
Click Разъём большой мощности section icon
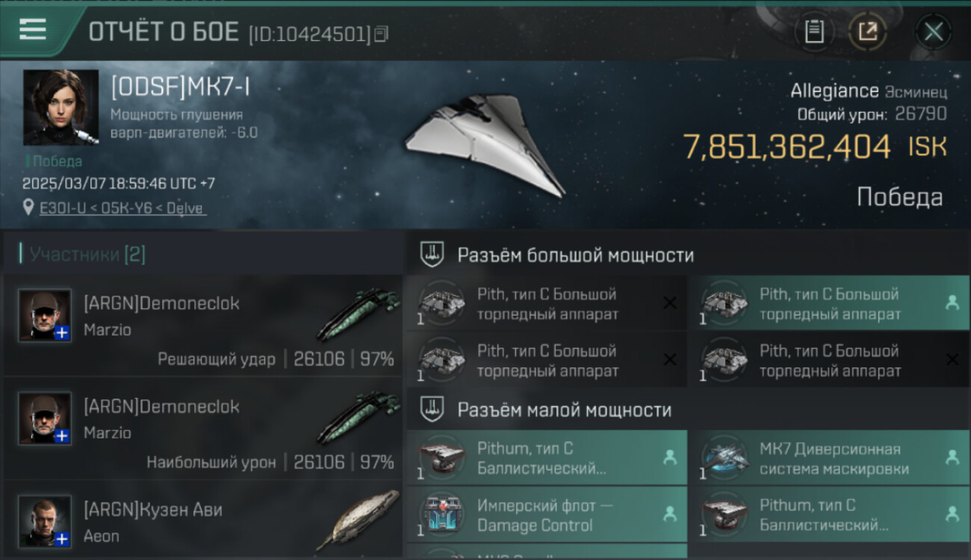coord(431,255)
